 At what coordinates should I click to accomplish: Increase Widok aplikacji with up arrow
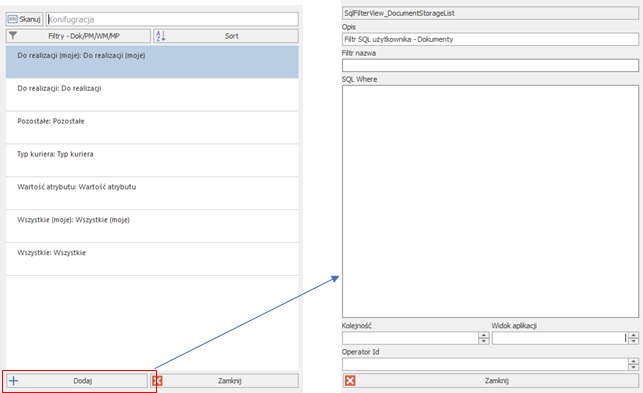[634, 335]
